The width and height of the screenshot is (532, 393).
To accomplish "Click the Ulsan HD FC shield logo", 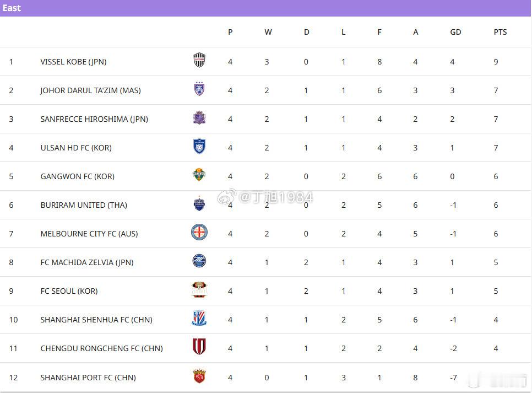I will pos(199,146).
